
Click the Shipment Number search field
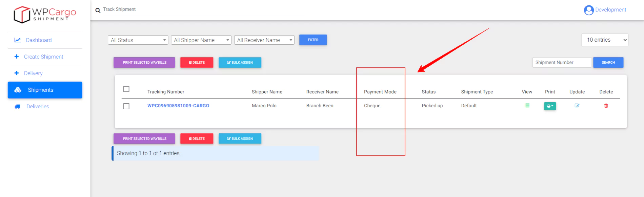[562, 62]
